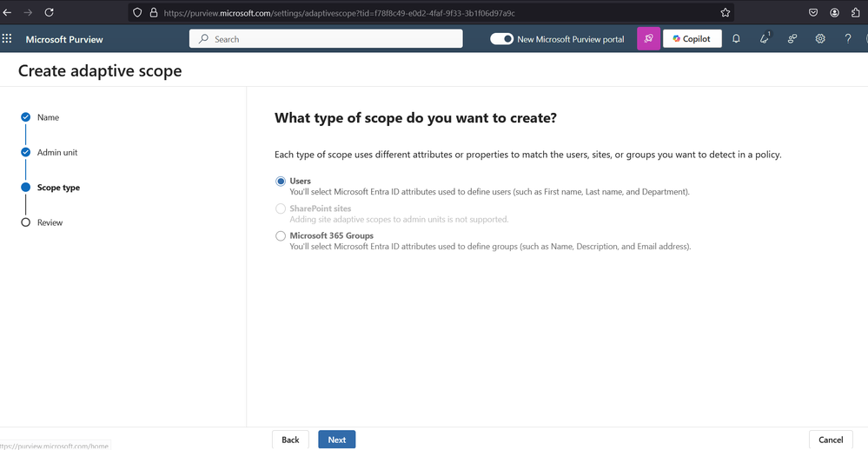The image size is (868, 450).
Task: Click the Next button
Action: tap(336, 440)
